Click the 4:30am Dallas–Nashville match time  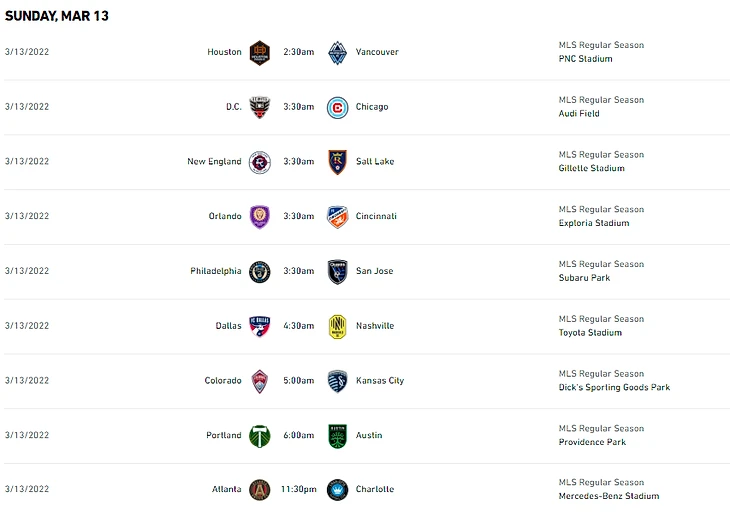(298, 326)
